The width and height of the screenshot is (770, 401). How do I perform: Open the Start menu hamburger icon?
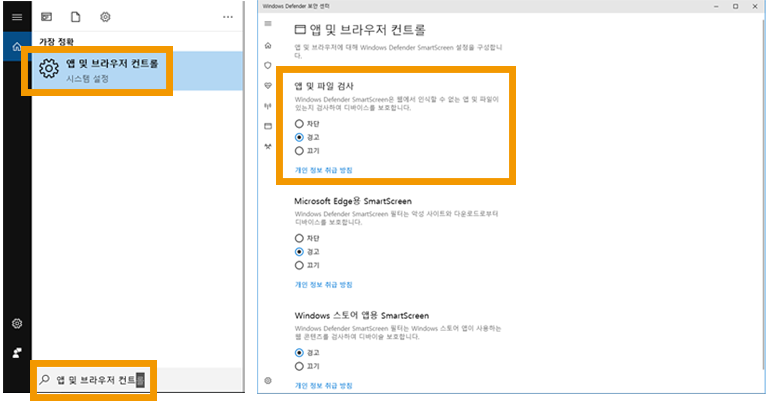[17, 17]
